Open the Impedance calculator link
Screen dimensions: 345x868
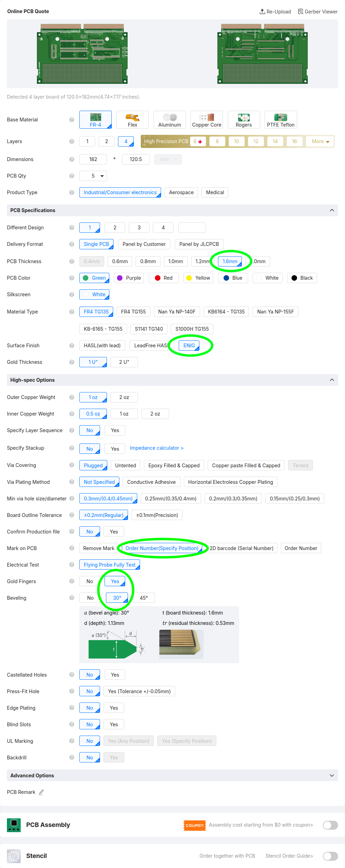(157, 448)
